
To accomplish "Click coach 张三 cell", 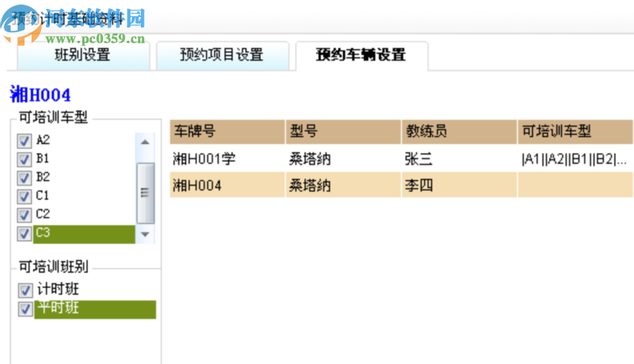I will [459, 159].
